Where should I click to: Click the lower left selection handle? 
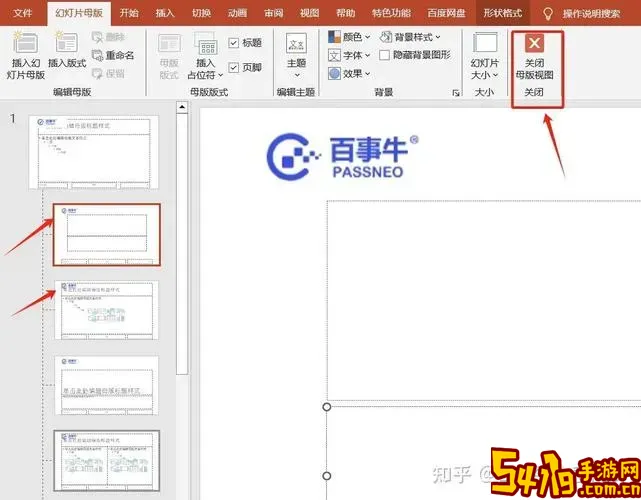(327, 476)
